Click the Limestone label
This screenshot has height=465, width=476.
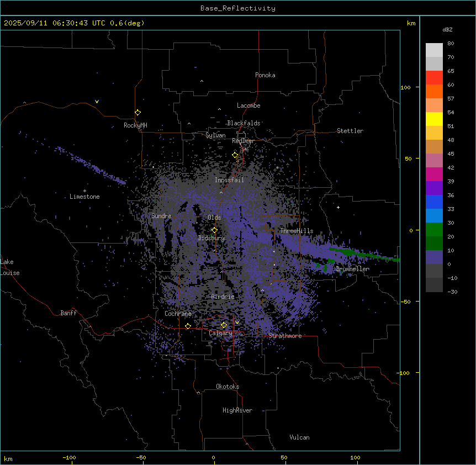(x=84, y=197)
